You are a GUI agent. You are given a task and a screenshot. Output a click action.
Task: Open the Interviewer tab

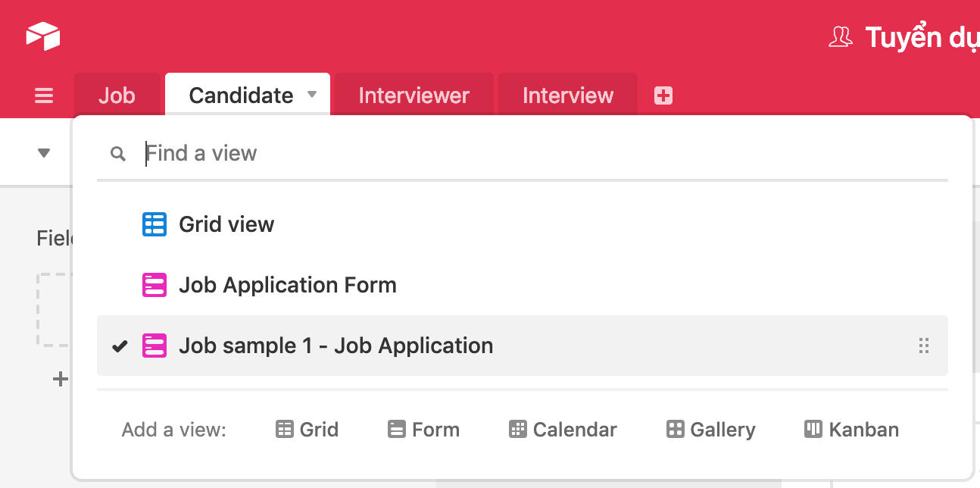pyautogui.click(x=414, y=95)
